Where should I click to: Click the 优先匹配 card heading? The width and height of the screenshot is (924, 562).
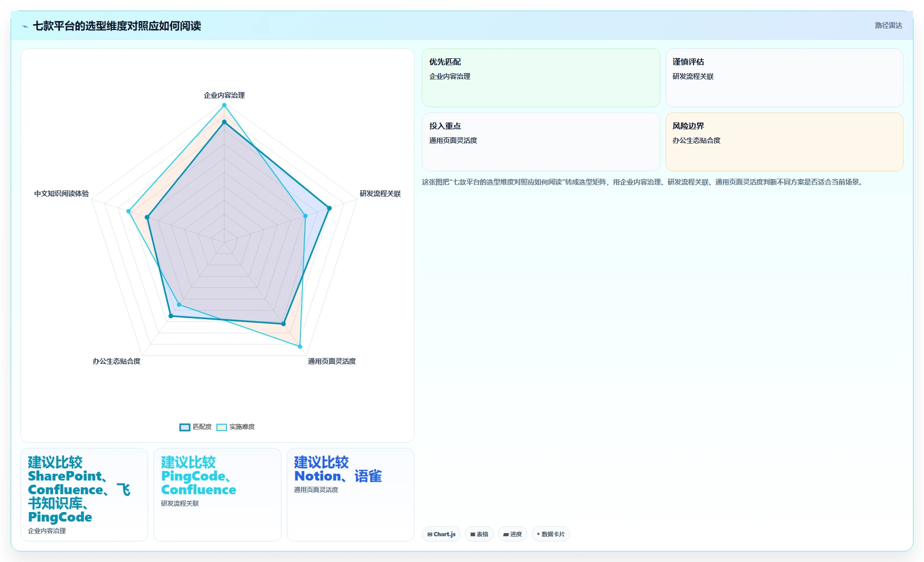pos(445,62)
